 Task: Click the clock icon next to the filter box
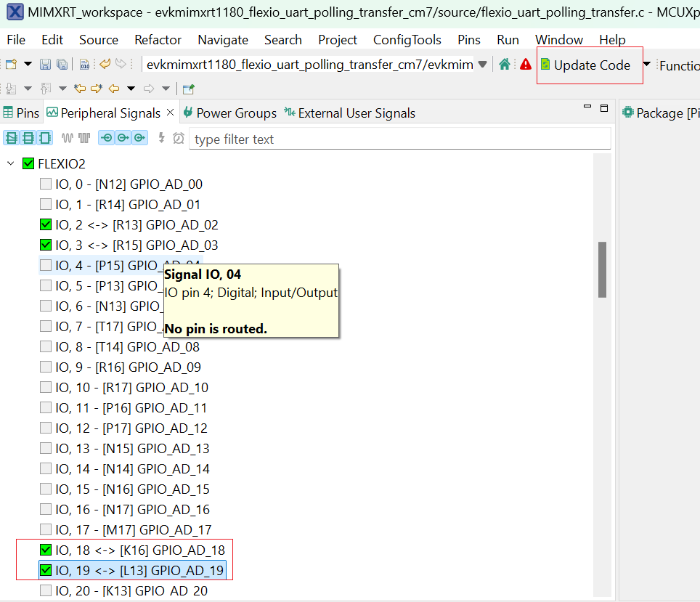[177, 137]
